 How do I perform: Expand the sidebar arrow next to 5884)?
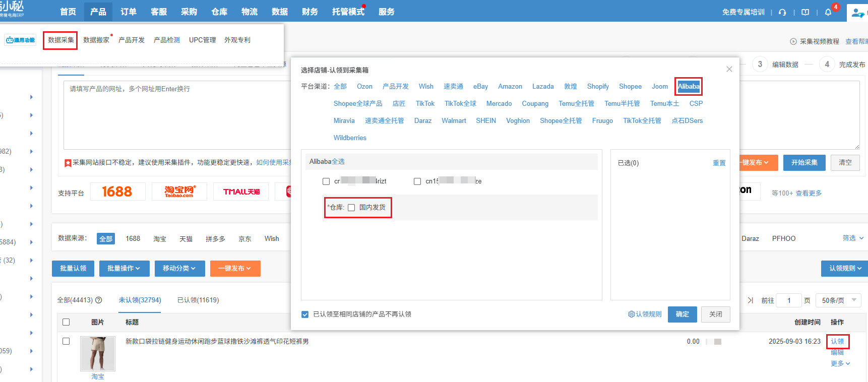tap(31, 242)
